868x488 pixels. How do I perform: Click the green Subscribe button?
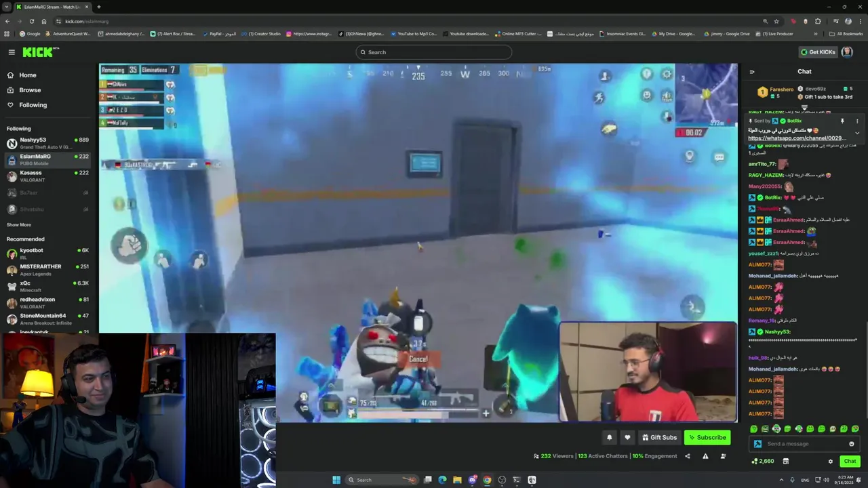coord(707,437)
